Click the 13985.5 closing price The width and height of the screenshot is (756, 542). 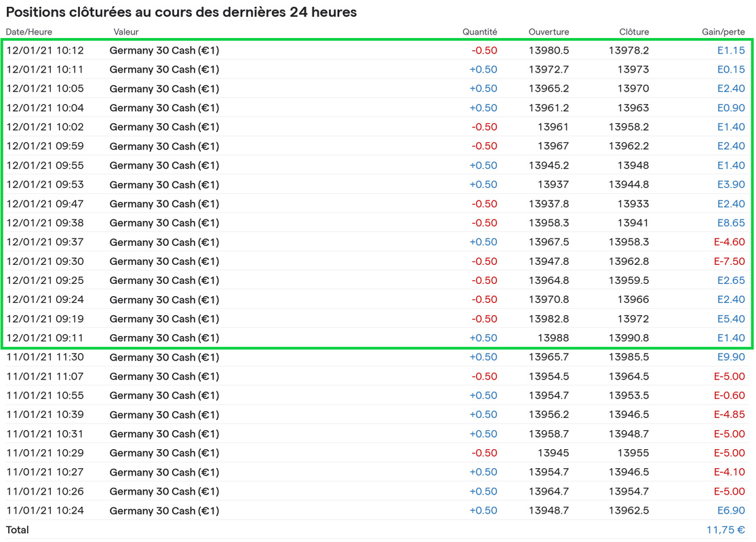tap(629, 357)
